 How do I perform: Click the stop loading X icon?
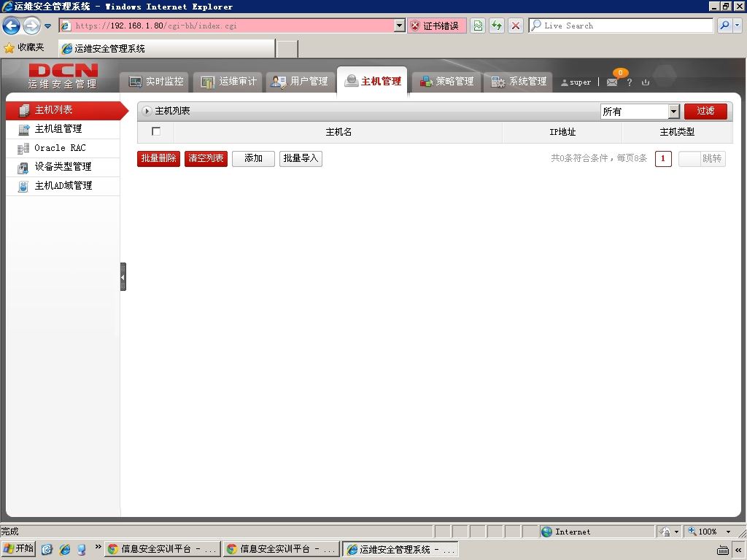pos(516,26)
